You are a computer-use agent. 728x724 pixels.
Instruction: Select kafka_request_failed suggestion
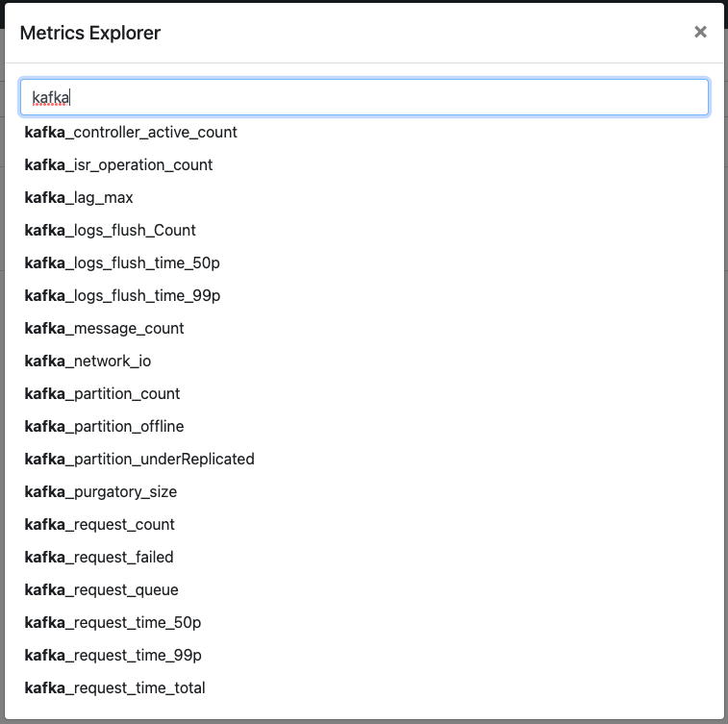[99, 557]
